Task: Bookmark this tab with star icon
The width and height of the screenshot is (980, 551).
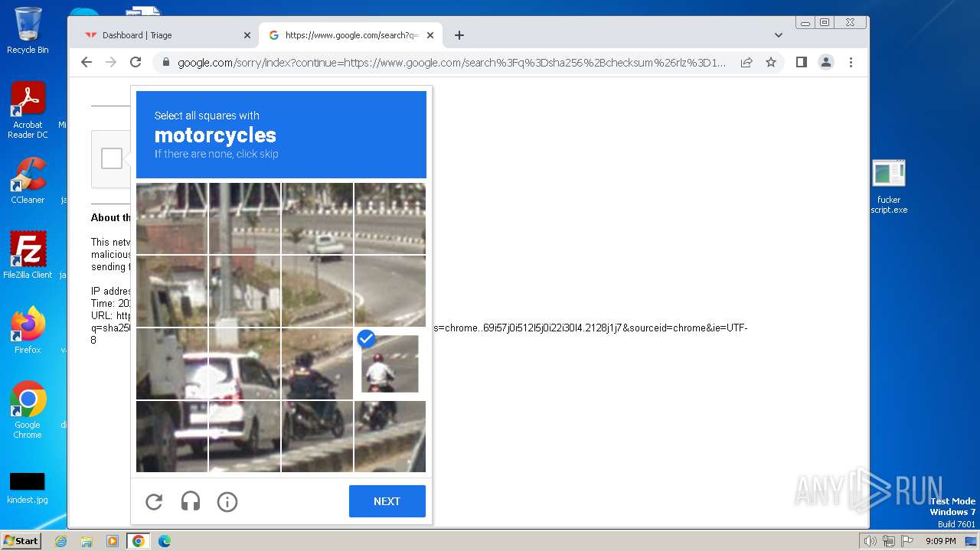Action: (x=771, y=62)
